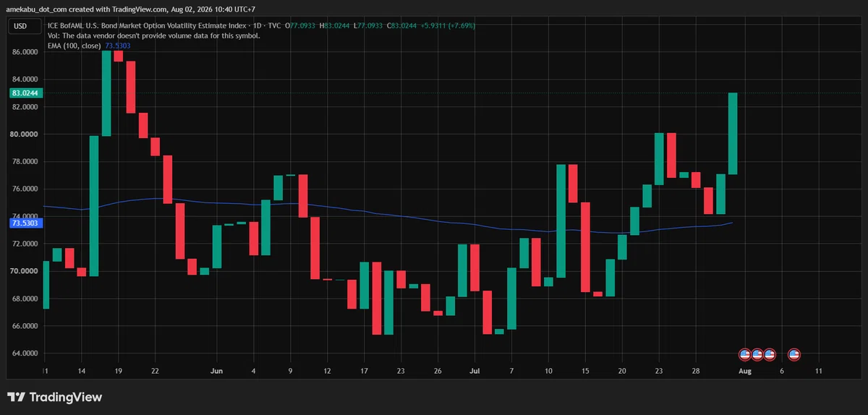
Task: Click the Jun label on time axis
Action: tap(216, 370)
